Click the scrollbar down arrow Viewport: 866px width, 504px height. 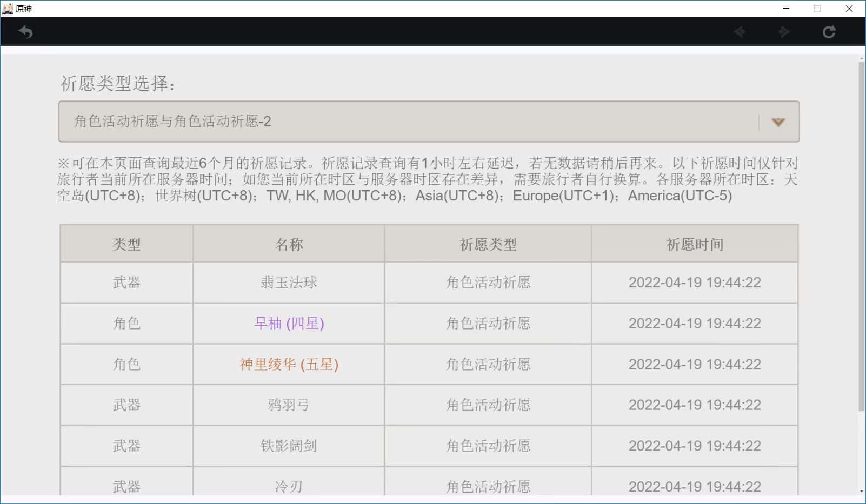point(862,491)
